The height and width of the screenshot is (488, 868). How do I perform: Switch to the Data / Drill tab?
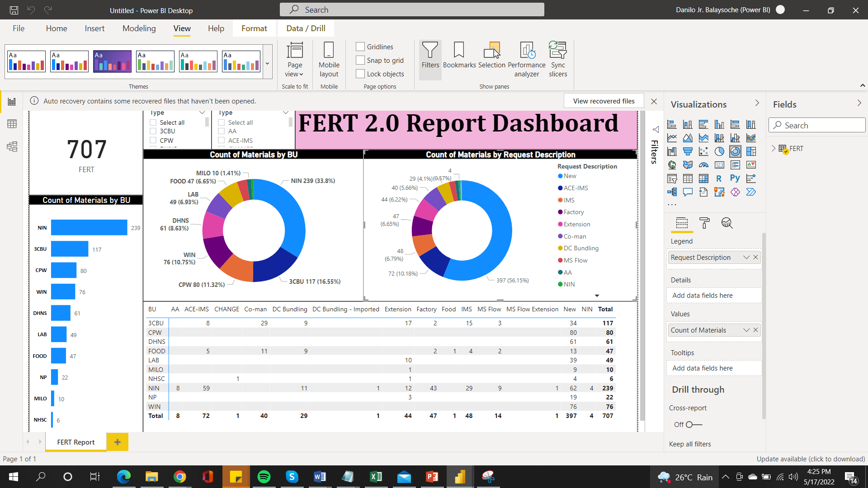click(306, 28)
